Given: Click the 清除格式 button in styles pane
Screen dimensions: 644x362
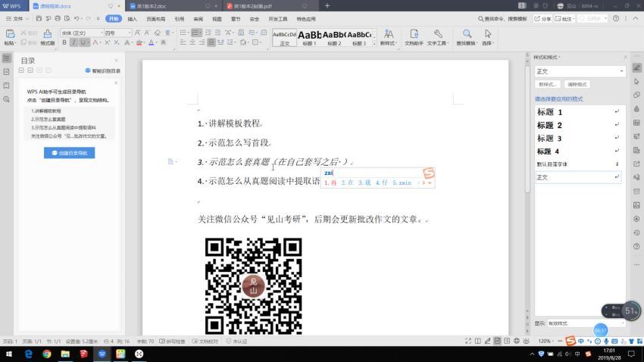Looking at the screenshot, I should click(577, 84).
